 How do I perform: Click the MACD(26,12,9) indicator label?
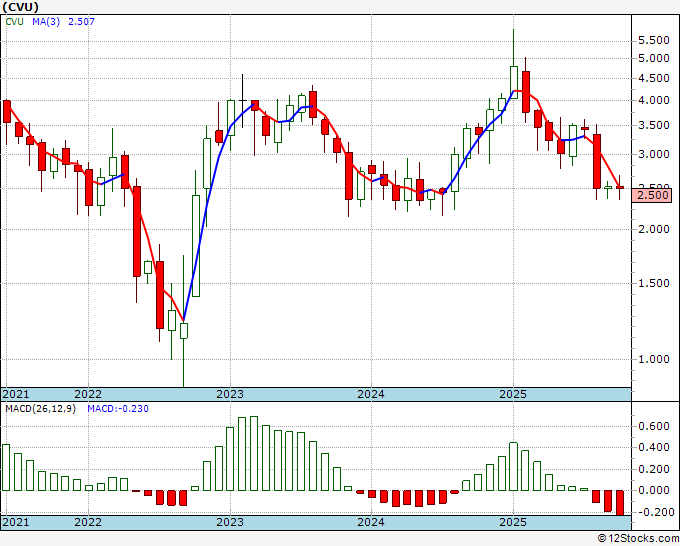(x=40, y=409)
